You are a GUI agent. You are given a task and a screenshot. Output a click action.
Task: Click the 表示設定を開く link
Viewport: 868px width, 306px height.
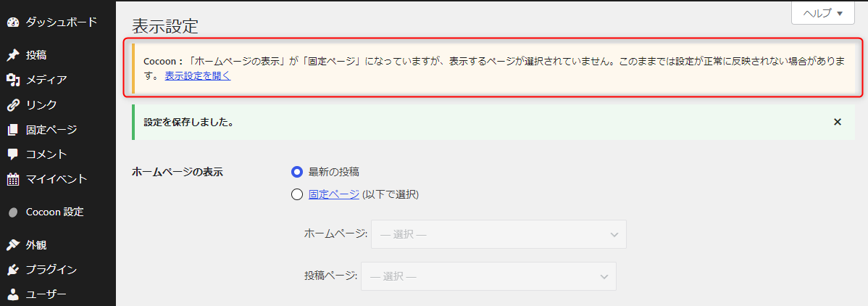(197, 75)
